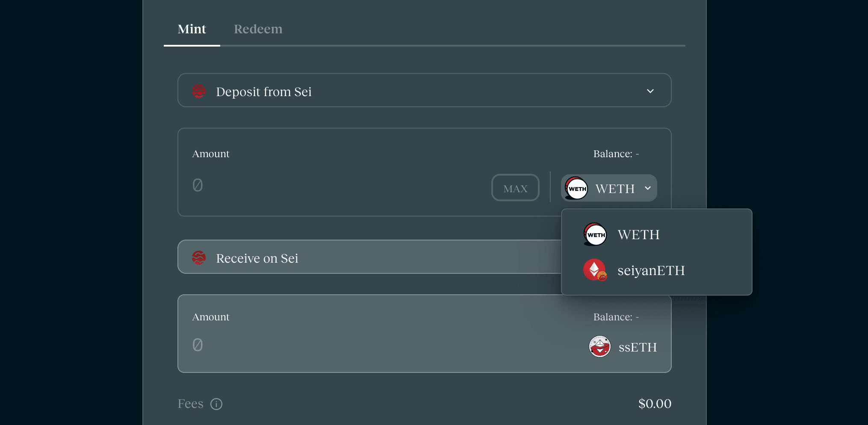Click the WETH token icon in selector
868x425 pixels.
tap(576, 188)
